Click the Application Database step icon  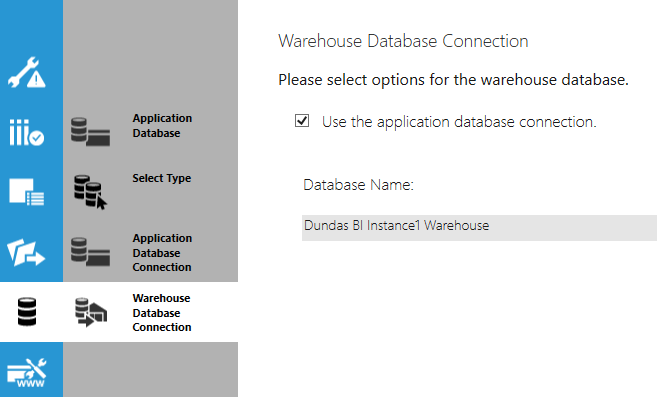coord(91,132)
